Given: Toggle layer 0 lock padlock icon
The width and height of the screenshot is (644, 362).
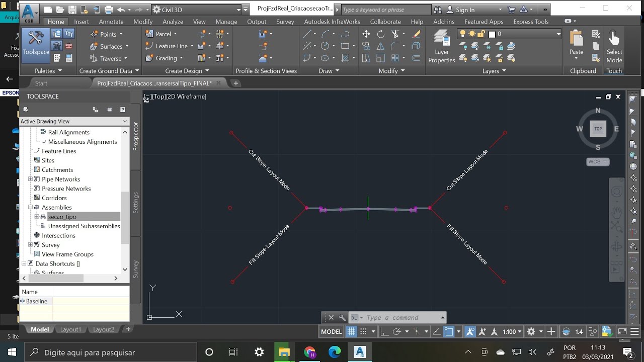Looking at the screenshot, I should pyautogui.click(x=481, y=34).
